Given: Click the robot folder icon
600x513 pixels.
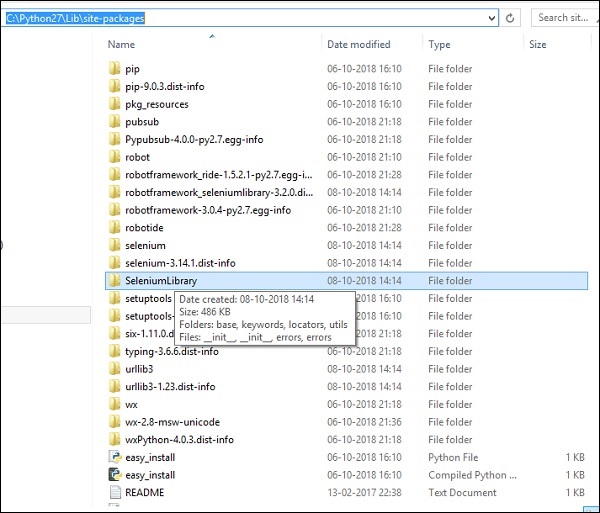Looking at the screenshot, I should [x=114, y=157].
